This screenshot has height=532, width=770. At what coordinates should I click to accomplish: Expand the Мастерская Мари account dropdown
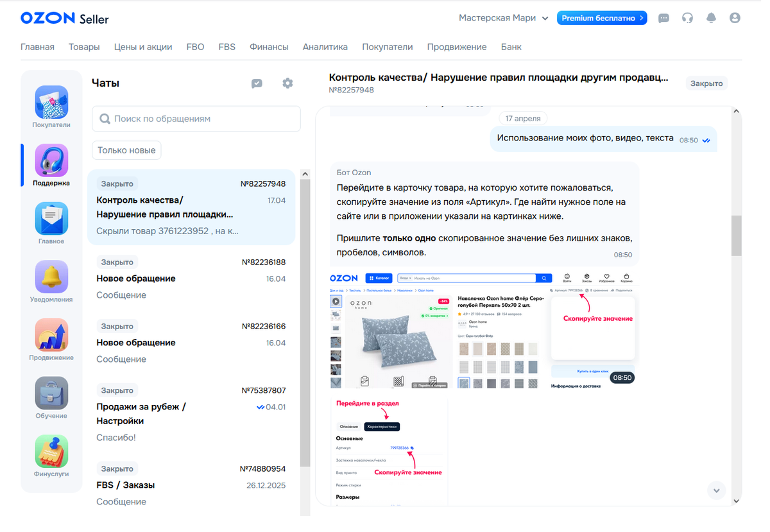click(x=504, y=18)
